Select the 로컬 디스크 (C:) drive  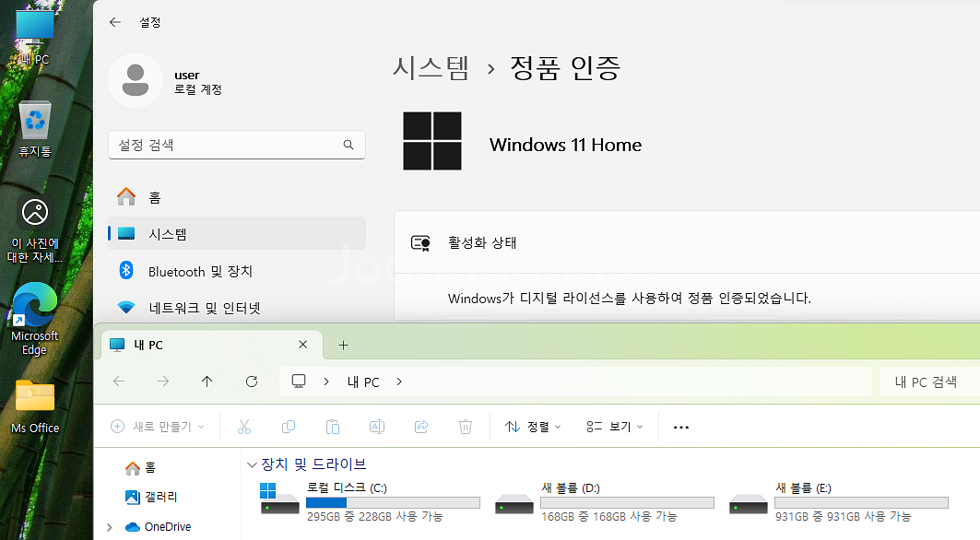[x=370, y=501]
